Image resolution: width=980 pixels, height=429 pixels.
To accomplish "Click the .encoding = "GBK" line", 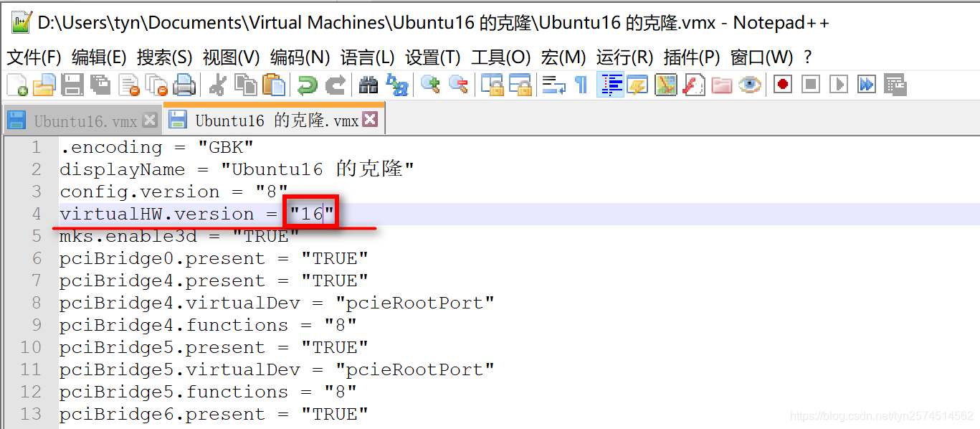I will click(156, 147).
